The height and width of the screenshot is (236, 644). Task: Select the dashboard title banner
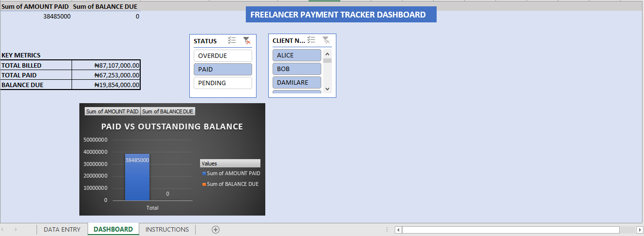(341, 15)
